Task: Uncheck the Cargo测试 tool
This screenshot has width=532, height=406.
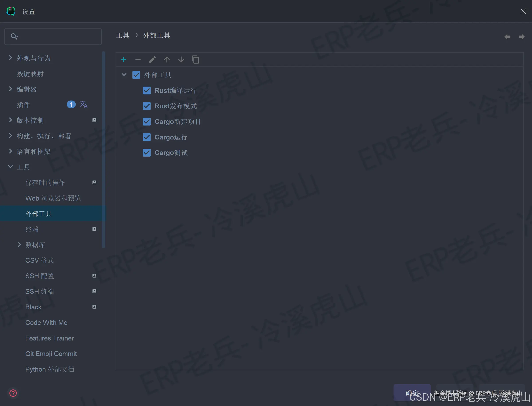Action: [x=146, y=153]
